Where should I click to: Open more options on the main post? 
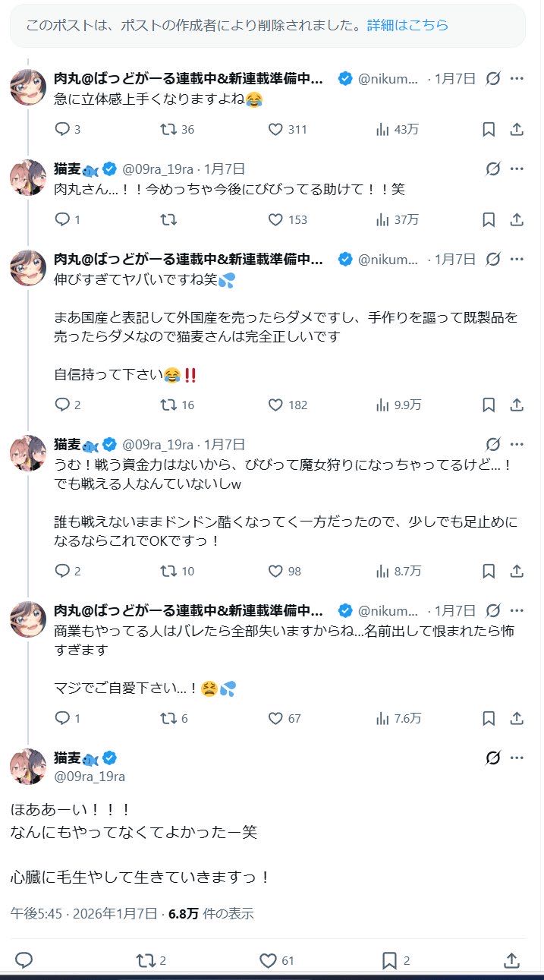[517, 758]
